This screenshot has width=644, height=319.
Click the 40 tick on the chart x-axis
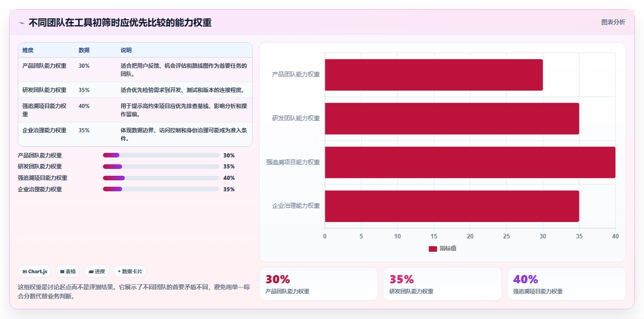(615, 237)
